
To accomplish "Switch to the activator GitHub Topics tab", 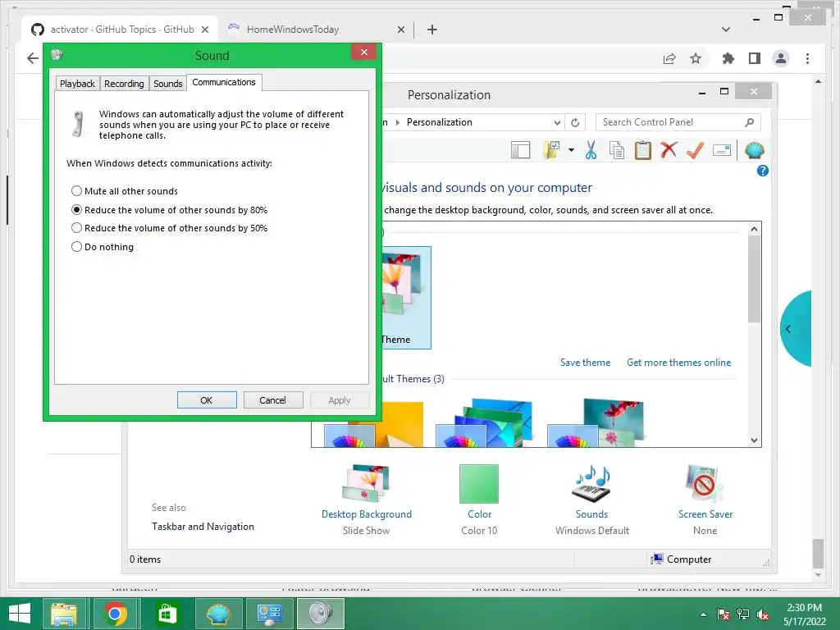I will coord(121,30).
